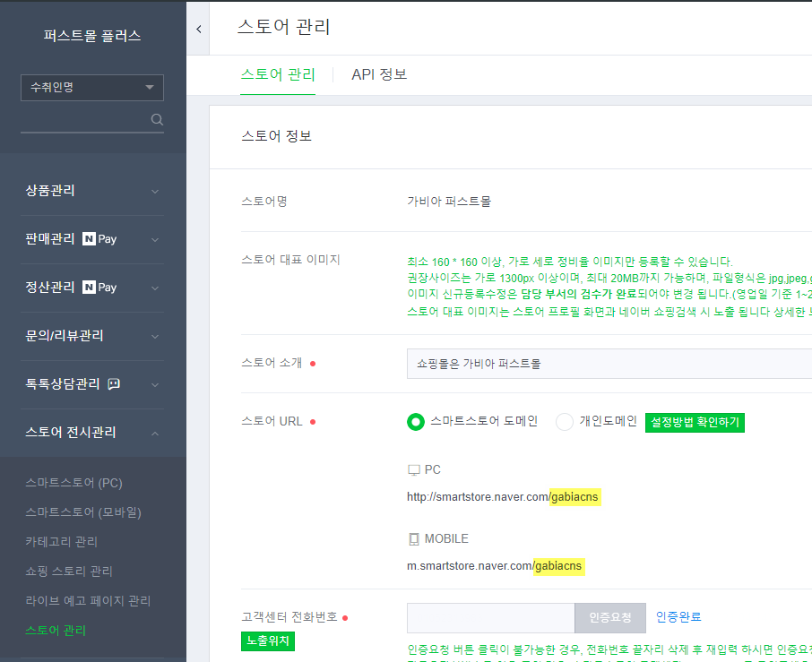Viewport: 812px width, 662px height.
Task: Click the search magnifier icon in sidebar
Action: click(x=157, y=120)
